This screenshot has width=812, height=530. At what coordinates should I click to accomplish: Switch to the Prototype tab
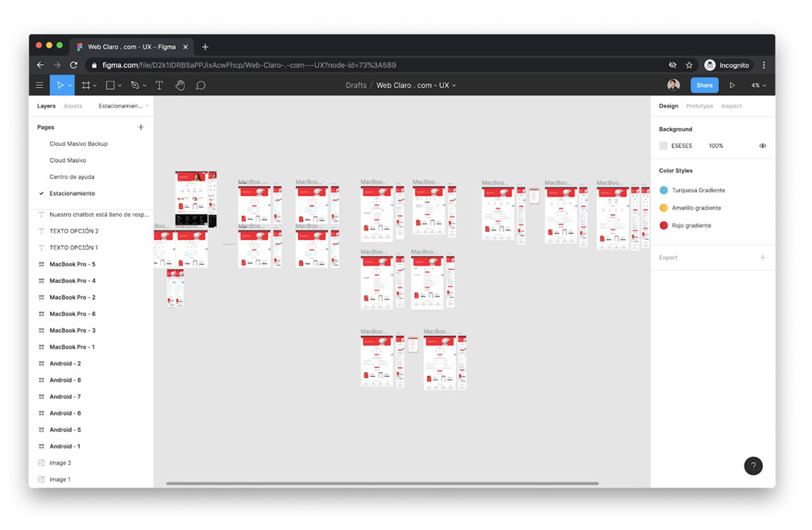click(698, 106)
